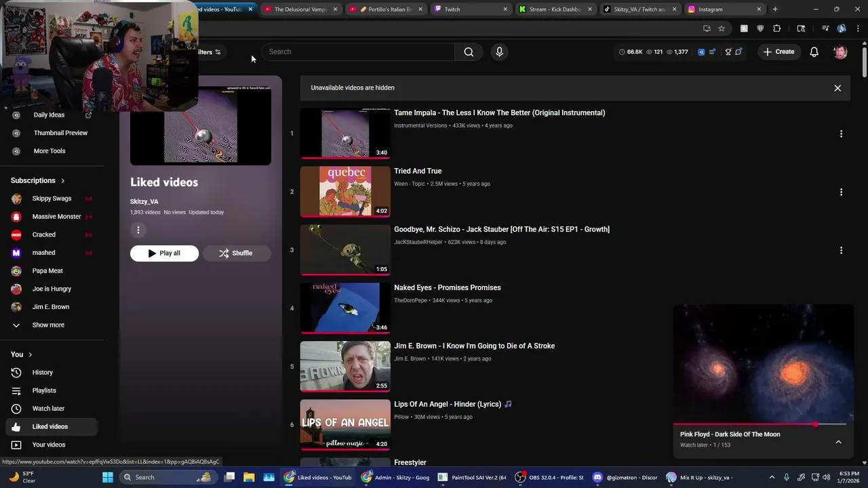Dismiss the unavailable videos hidden banner

(837, 88)
